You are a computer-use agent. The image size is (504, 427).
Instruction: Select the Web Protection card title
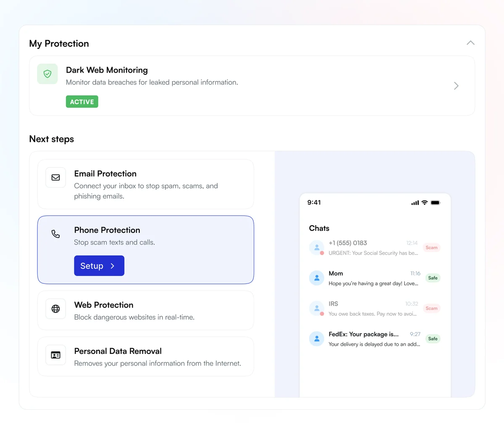[104, 305]
